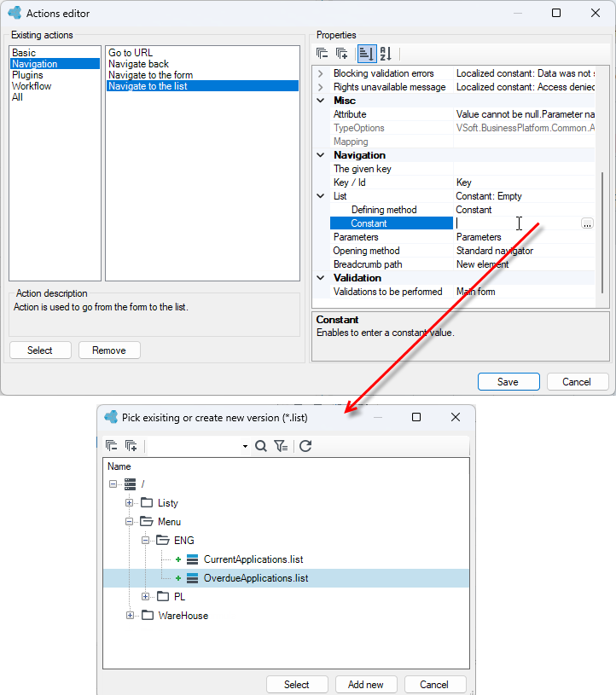Select the Basic action category
Image resolution: width=616 pixels, height=695 pixels.
pos(55,53)
